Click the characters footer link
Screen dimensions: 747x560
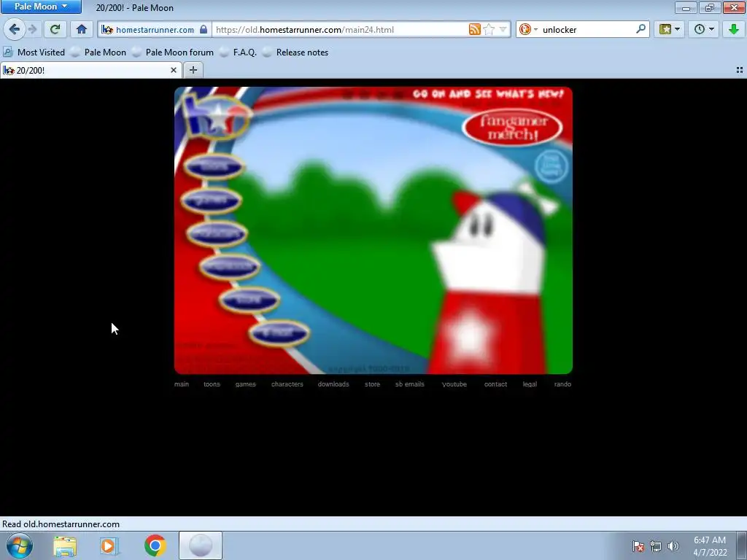pos(287,384)
